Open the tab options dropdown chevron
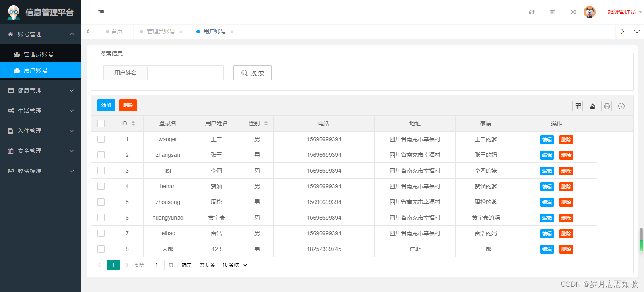The height and width of the screenshot is (292, 644). (637, 31)
